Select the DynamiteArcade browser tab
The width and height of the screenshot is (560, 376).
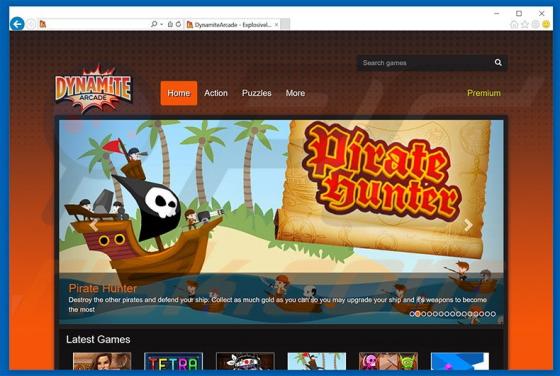(x=232, y=25)
